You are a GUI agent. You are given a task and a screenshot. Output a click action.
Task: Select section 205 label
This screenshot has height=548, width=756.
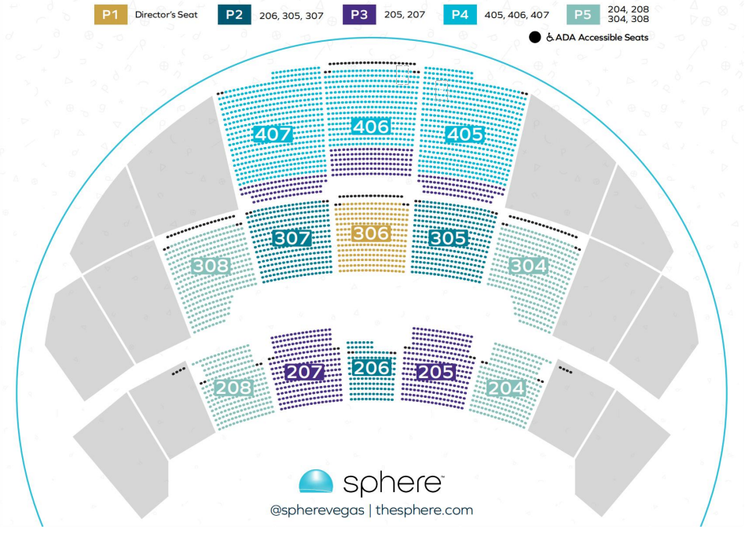[436, 372]
